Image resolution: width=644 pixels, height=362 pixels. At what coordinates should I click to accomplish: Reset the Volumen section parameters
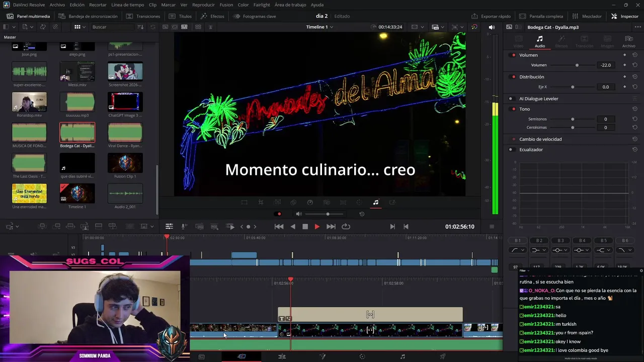pos(635,55)
